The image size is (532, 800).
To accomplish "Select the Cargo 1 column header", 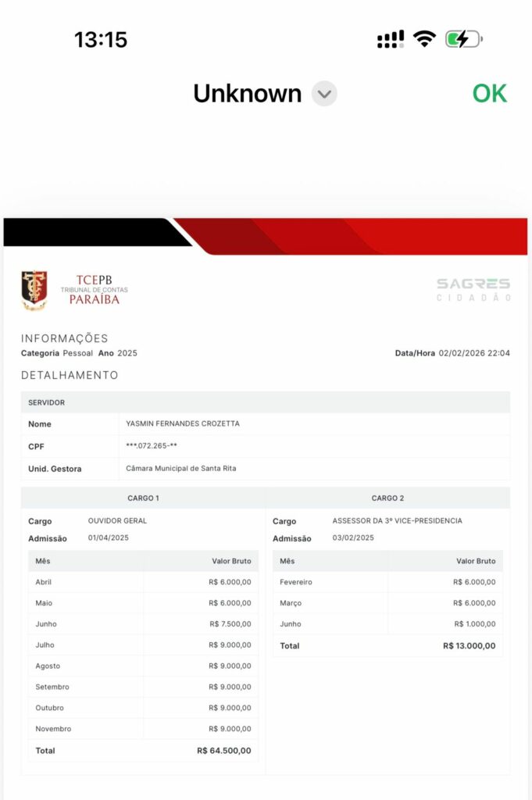I will point(143,498).
